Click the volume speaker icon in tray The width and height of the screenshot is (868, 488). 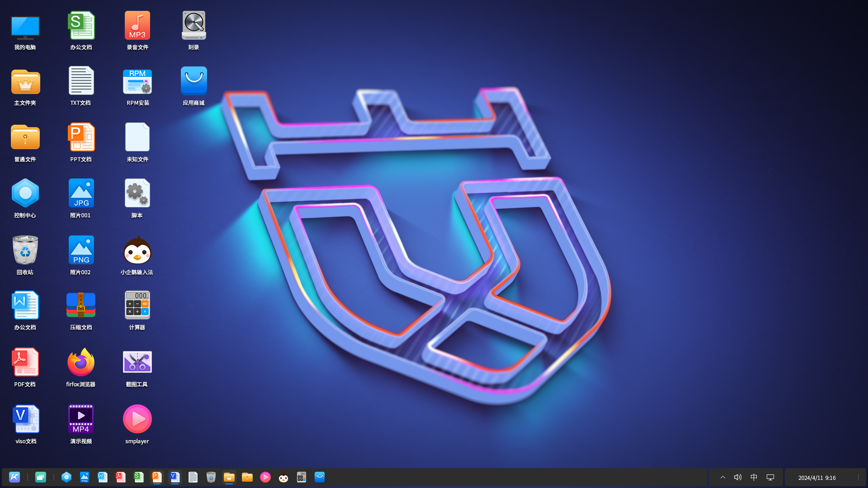pyautogui.click(x=738, y=477)
